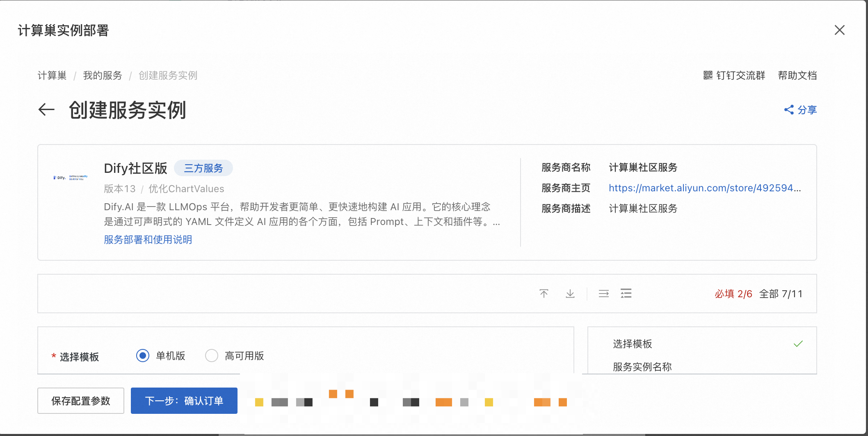The width and height of the screenshot is (868, 436).
Task: Open the 服务部署和使用说明 link
Action: click(x=148, y=239)
